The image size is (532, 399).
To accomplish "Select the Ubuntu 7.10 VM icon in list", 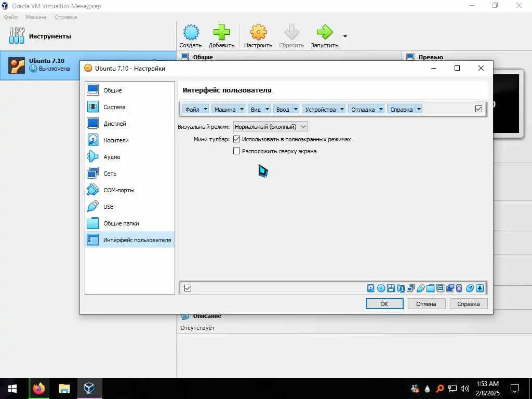I will click(17, 65).
